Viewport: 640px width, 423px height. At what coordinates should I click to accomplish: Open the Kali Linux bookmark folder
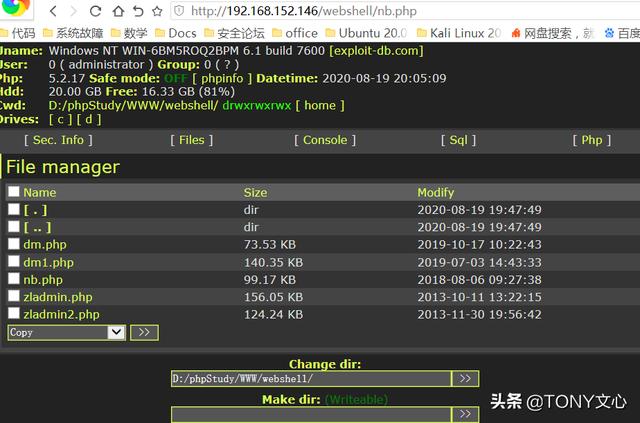(459, 33)
